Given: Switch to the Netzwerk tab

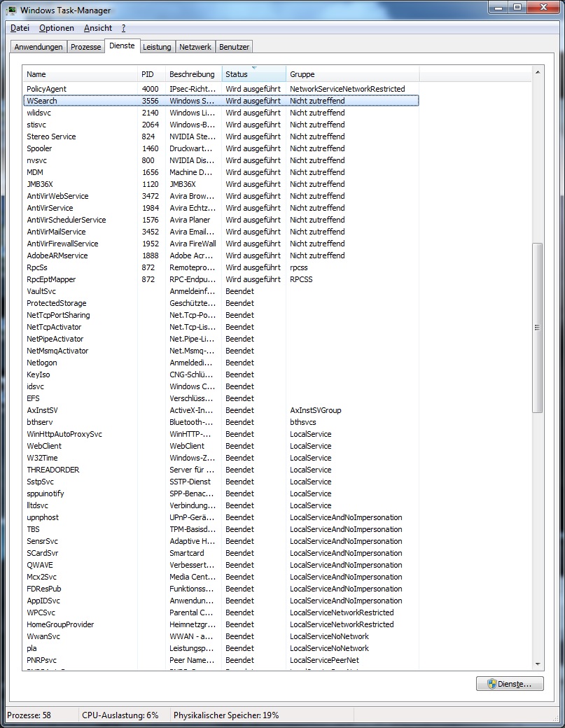Looking at the screenshot, I should [x=195, y=47].
